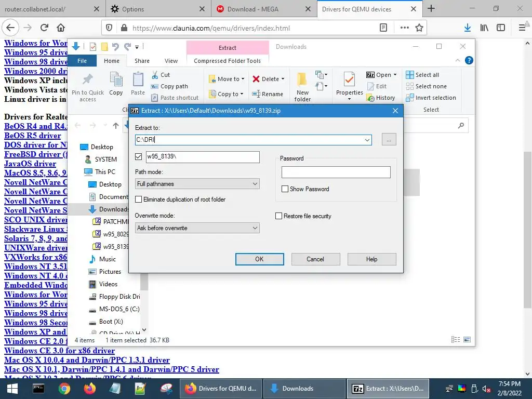Screen dimensions: 532x399
Task: Launch Chrome from taskbar
Action: [64, 389]
